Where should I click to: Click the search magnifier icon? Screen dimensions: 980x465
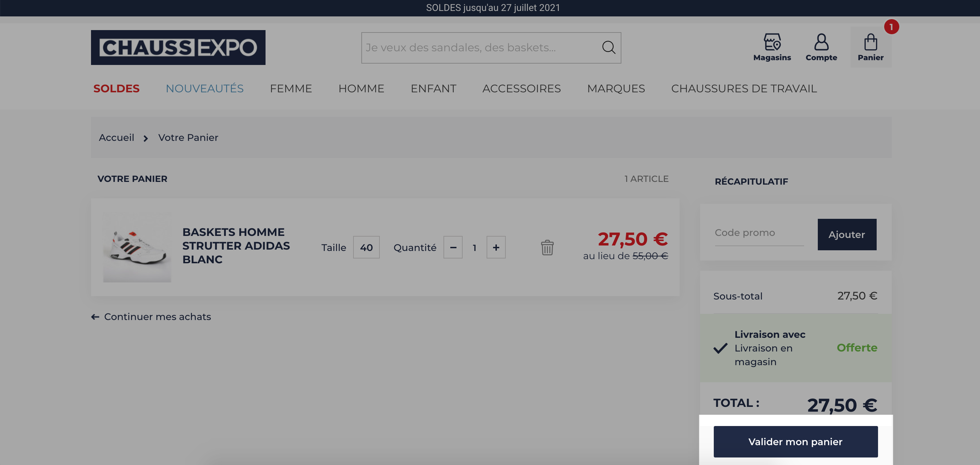pyautogui.click(x=608, y=48)
